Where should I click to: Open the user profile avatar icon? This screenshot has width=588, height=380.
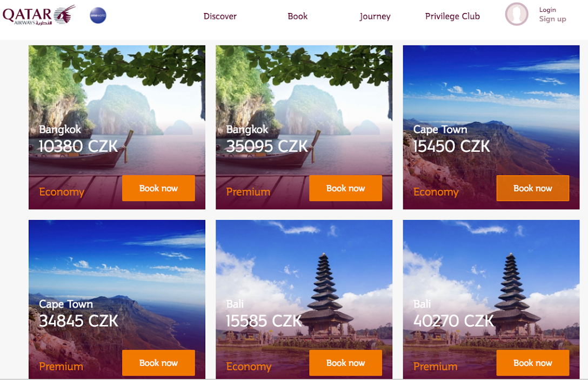(516, 14)
